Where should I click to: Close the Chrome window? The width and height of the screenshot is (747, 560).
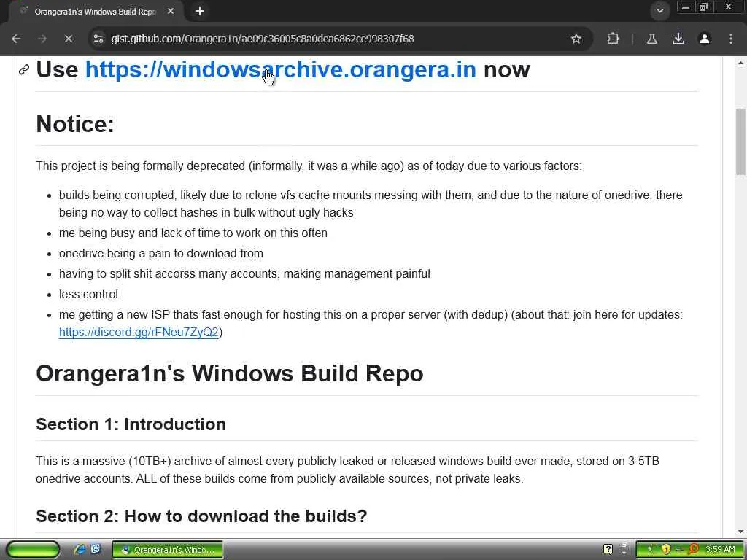point(729,7)
